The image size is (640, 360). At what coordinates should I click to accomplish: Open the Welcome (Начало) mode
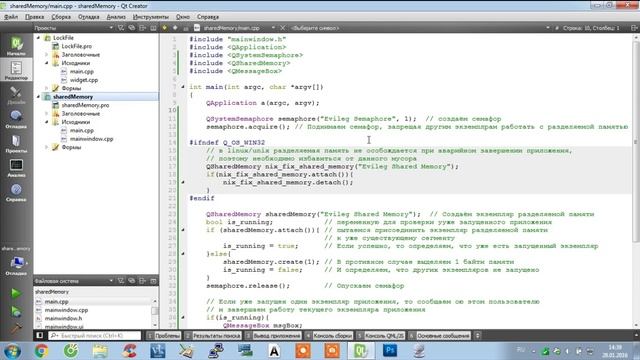[16, 45]
